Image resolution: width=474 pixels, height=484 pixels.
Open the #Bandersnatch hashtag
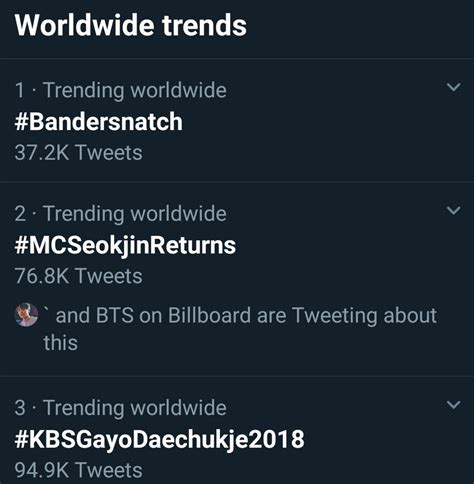coord(98,121)
